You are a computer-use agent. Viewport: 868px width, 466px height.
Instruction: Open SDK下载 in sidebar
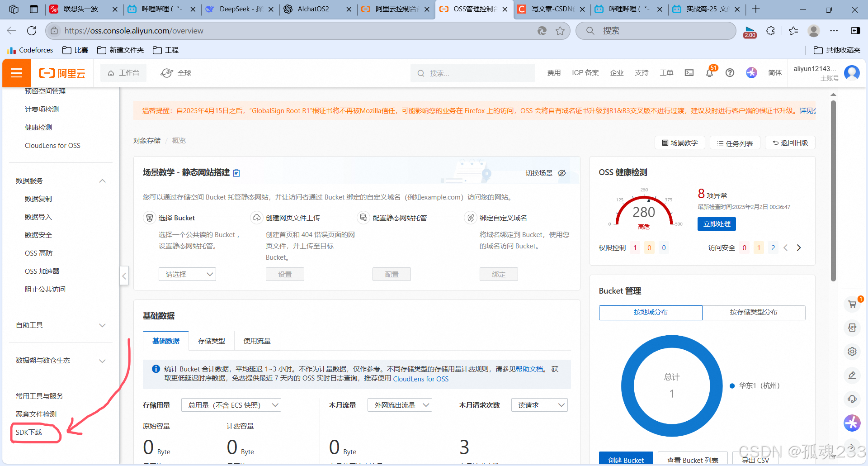click(29, 433)
